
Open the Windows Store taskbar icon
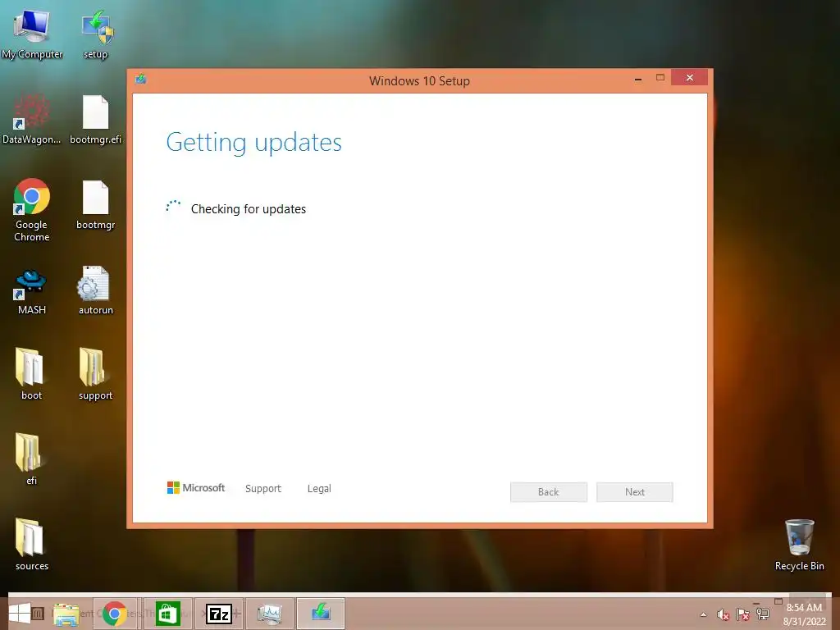(167, 614)
